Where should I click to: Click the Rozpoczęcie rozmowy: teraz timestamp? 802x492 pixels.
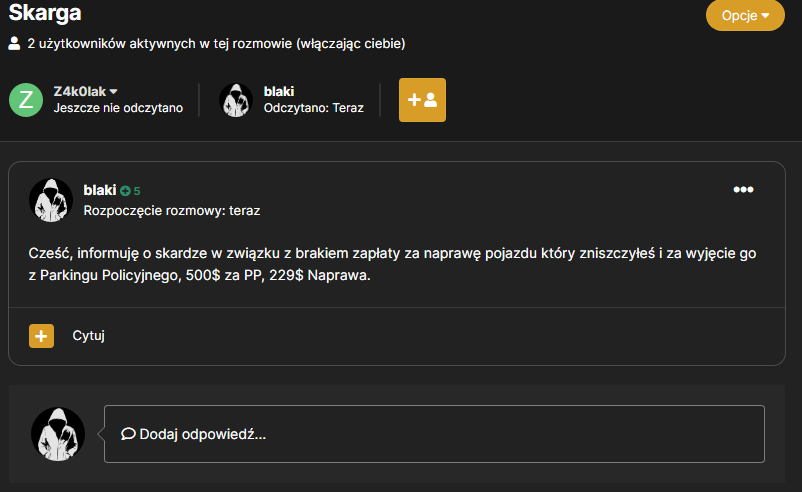(x=172, y=211)
